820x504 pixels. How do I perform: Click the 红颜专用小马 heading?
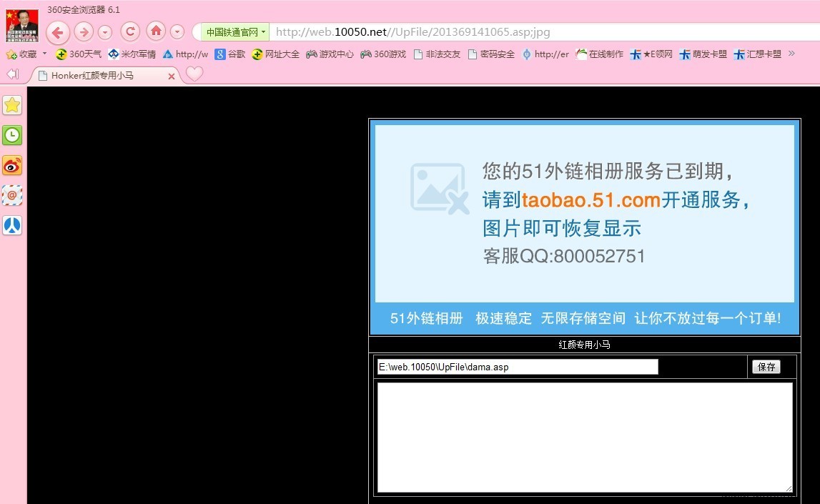pyautogui.click(x=584, y=345)
